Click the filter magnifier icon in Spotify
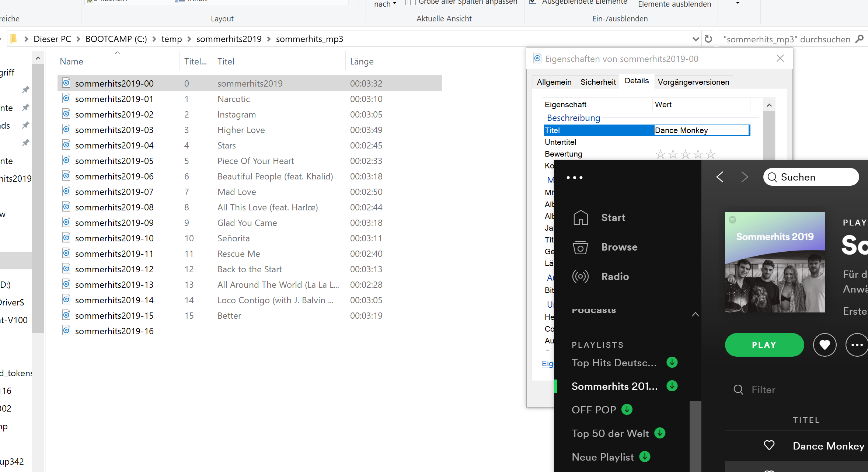 [738, 389]
